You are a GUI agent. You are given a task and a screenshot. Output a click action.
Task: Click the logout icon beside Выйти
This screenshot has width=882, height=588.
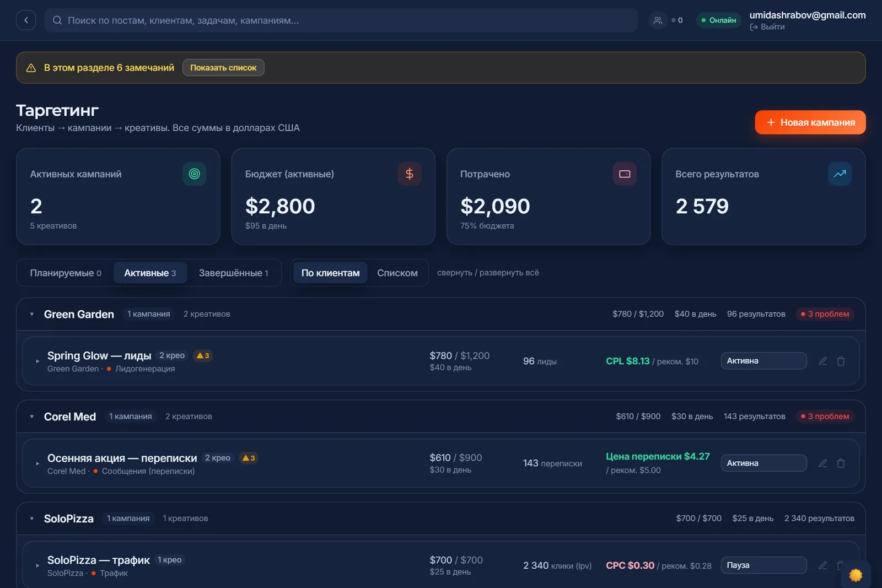coord(754,27)
